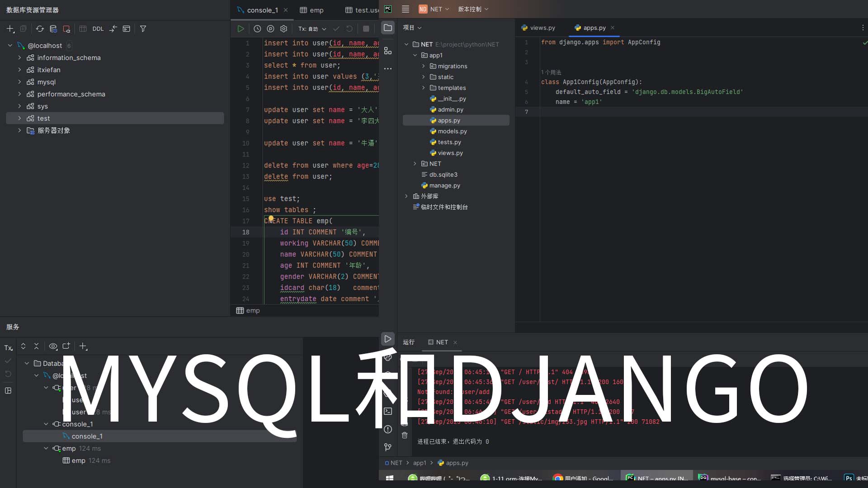Open the query history clock icon
Image resolution: width=868 pixels, height=488 pixels.
pos(257,29)
